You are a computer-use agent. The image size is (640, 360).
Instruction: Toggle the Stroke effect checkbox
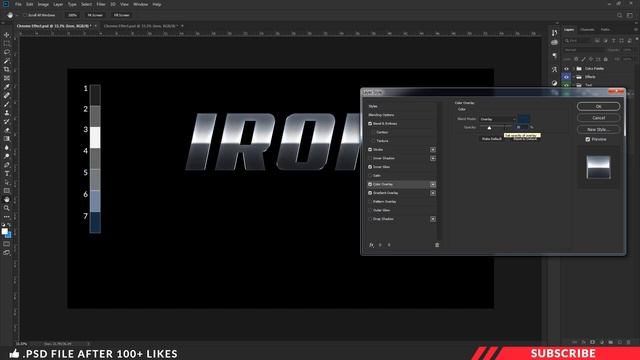pyautogui.click(x=370, y=150)
